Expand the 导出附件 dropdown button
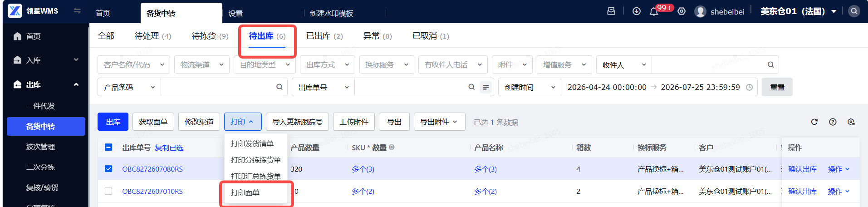The height and width of the screenshot is (207, 868). 440,122
